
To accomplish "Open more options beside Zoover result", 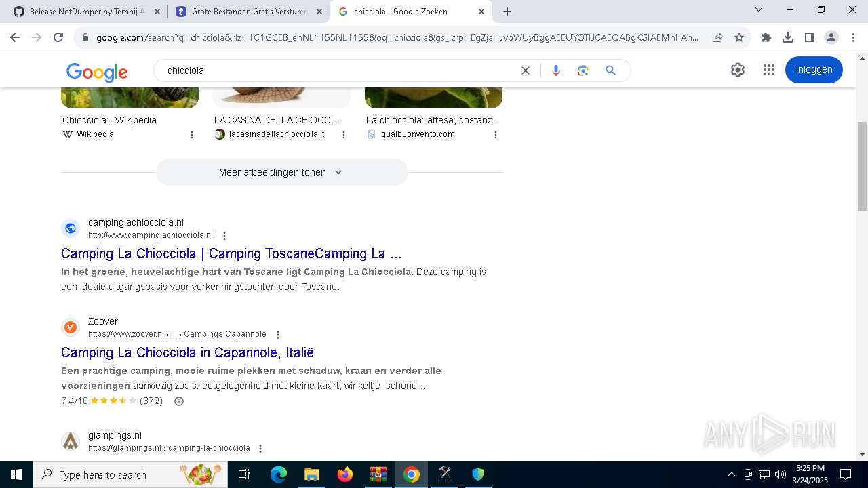I will [x=277, y=335].
